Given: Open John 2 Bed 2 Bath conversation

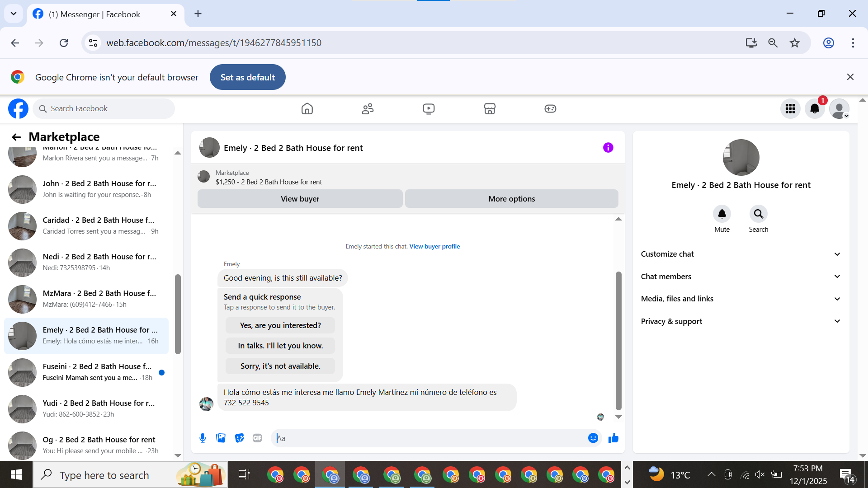Looking at the screenshot, I should coord(86,189).
